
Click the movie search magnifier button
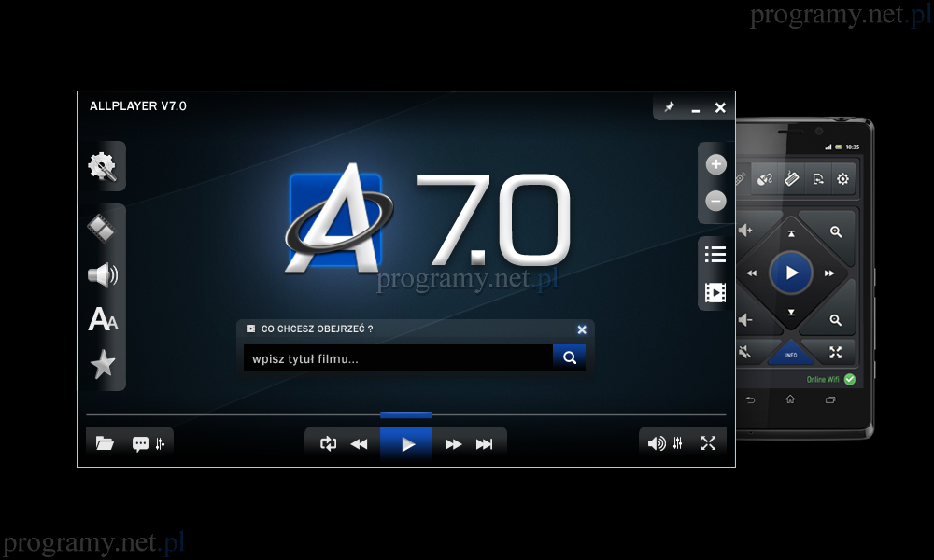click(x=569, y=357)
